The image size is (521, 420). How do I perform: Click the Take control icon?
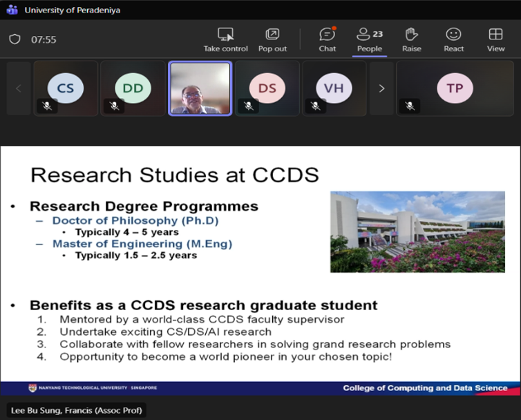[x=225, y=35]
